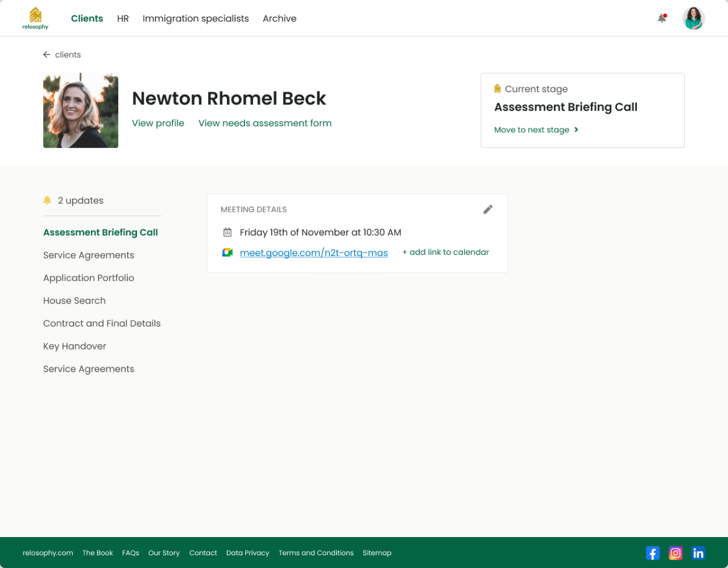Edit meeting details with pencil icon
This screenshot has height=568, width=728.
tap(488, 209)
